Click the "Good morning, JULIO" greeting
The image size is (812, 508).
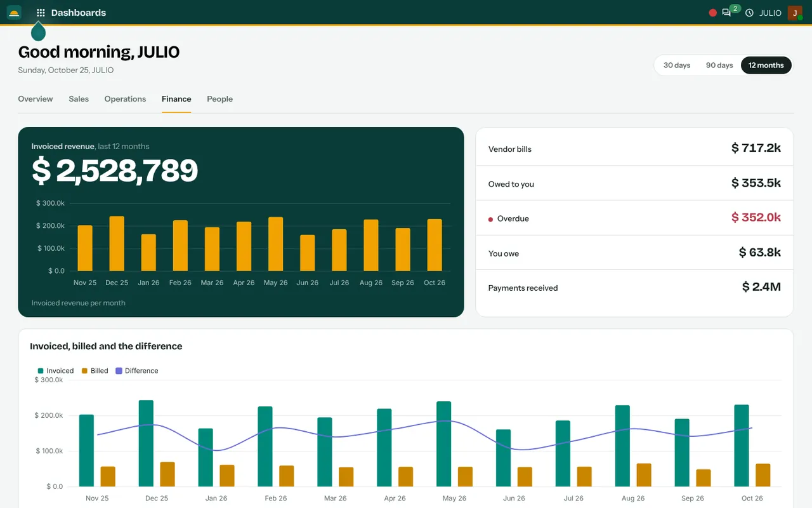click(x=99, y=52)
